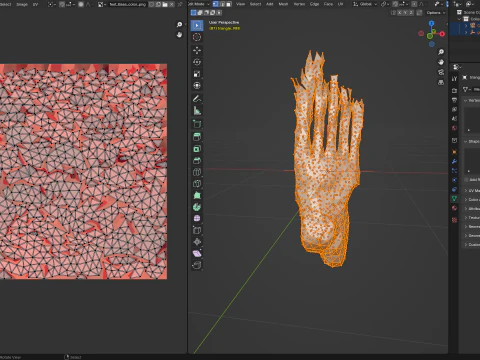Open the Mesh menu

click(283, 4)
